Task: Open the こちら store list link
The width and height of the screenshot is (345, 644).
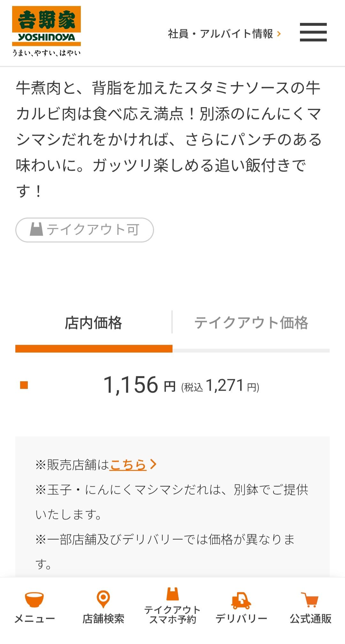Action: coord(128,465)
